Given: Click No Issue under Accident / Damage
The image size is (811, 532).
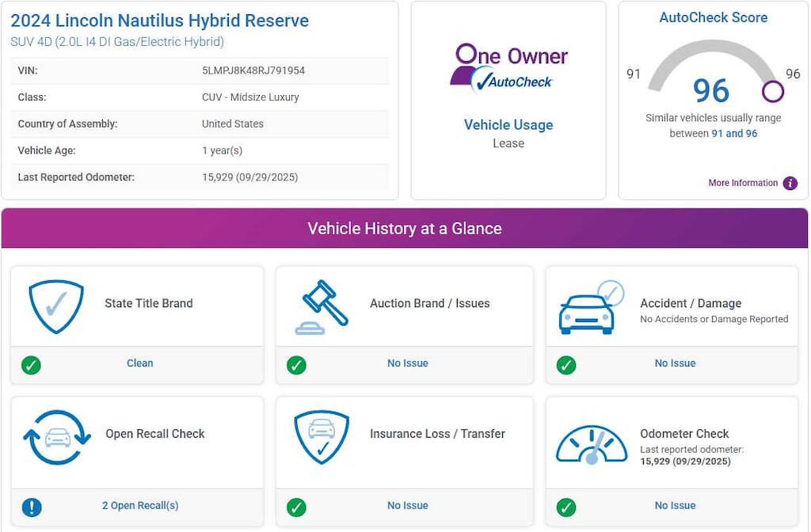Looking at the screenshot, I should [x=675, y=363].
